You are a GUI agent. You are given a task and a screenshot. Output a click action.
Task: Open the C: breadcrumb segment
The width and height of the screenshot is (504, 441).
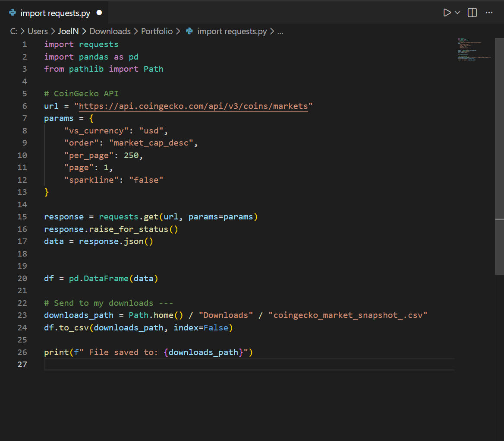(x=13, y=31)
